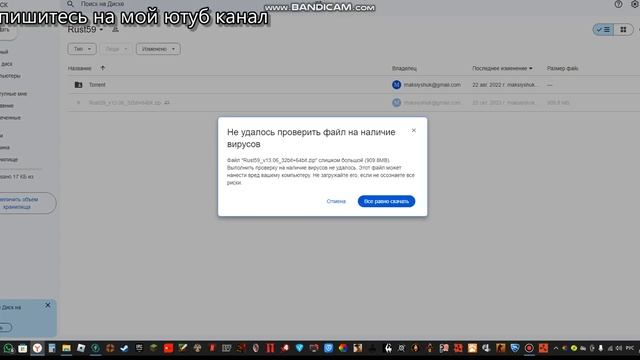Click the 'РУС' language indicator

pos(630,348)
